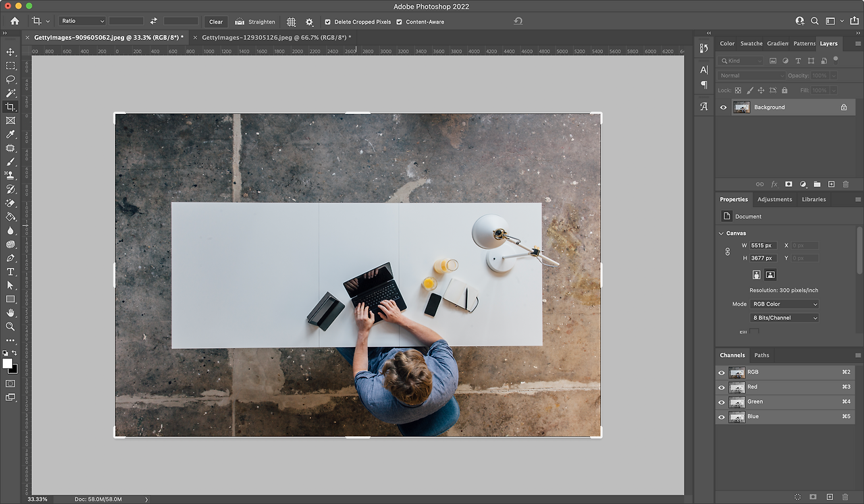Open the Properties panel menu
864x504 pixels.
tap(858, 200)
